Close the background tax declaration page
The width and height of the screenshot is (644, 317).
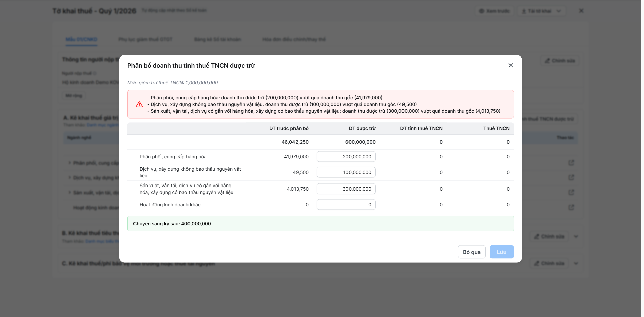point(581,11)
